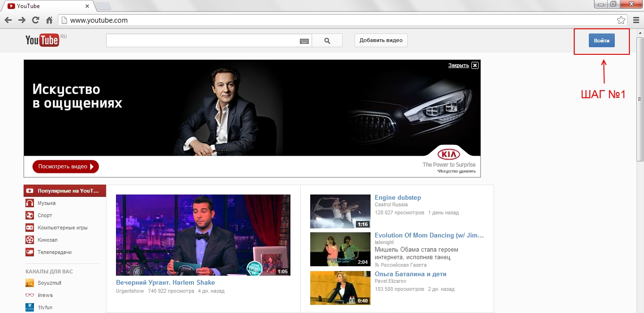
Task: Open the Телепередачи category
Action: 55,252
